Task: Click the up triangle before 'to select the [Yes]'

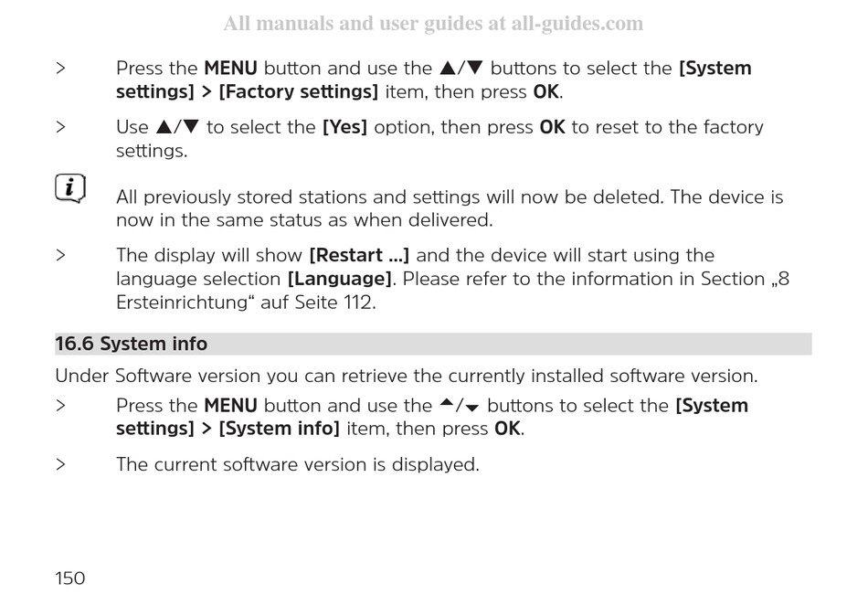Action: 164,127
